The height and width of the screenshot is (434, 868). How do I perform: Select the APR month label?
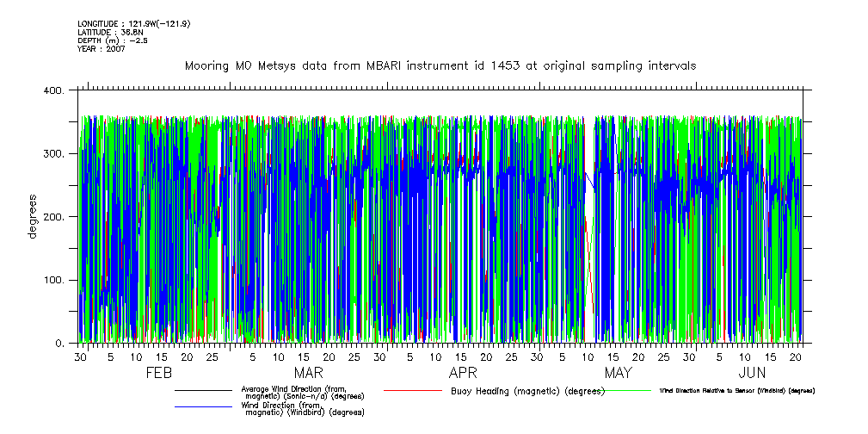[463, 373]
